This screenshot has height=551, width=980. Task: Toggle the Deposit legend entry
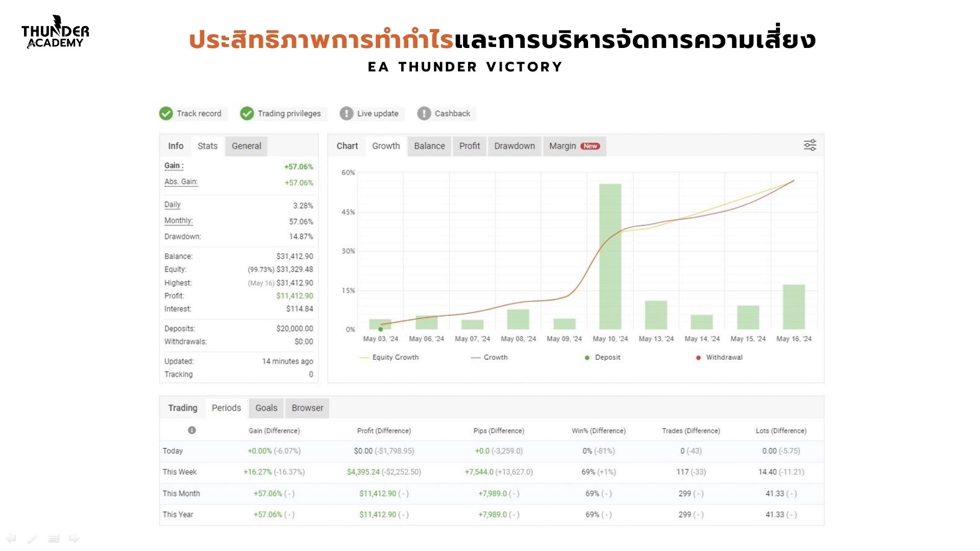(x=602, y=357)
